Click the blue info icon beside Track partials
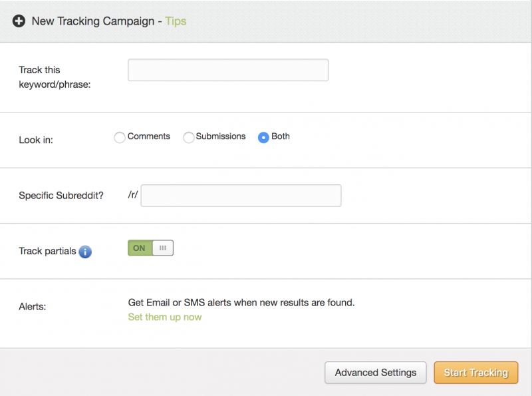 [85, 252]
